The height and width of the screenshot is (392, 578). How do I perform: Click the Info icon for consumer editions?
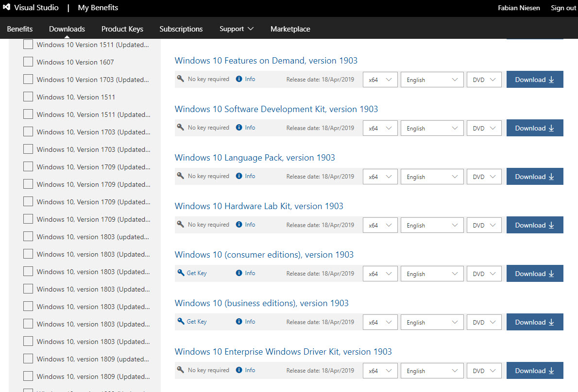click(x=239, y=273)
